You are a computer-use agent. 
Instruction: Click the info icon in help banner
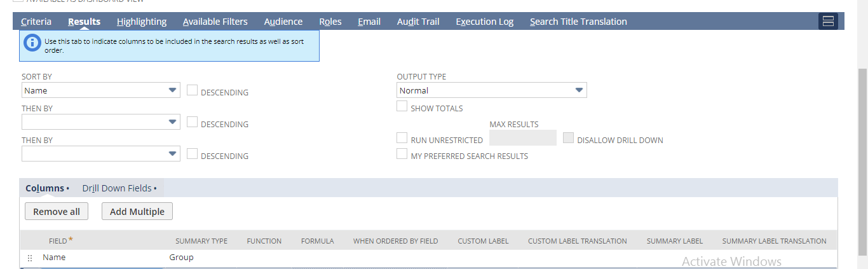32,43
